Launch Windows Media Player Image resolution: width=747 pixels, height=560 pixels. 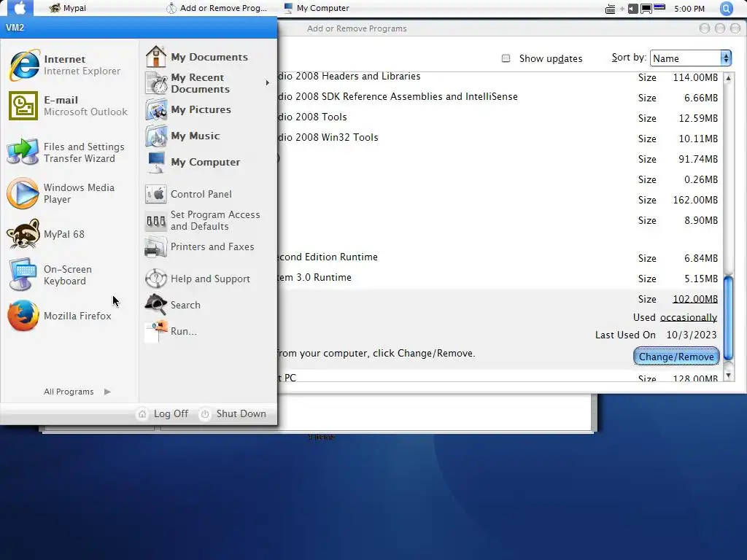pos(62,193)
